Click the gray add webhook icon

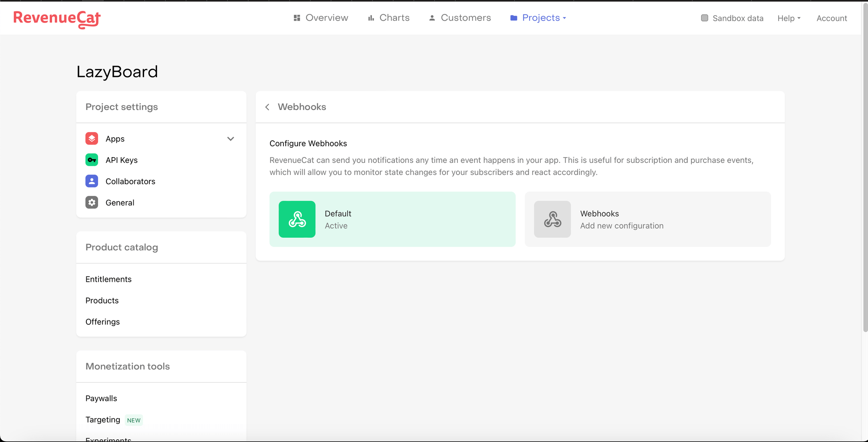point(552,219)
